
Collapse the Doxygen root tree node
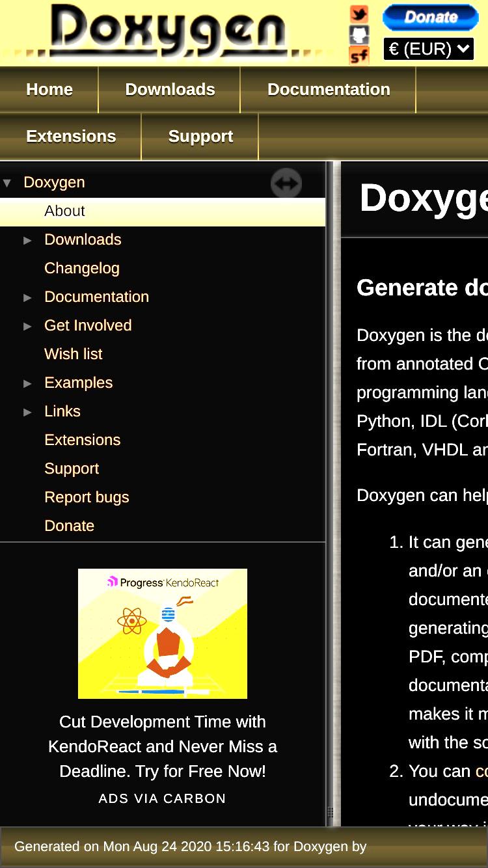7,183
